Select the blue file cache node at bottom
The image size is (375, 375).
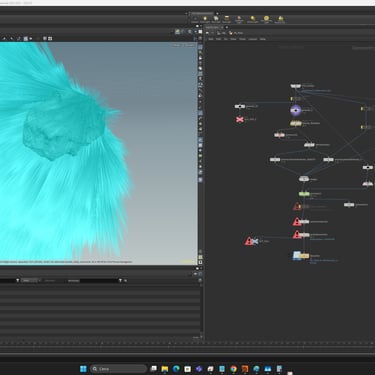[x=301, y=256]
